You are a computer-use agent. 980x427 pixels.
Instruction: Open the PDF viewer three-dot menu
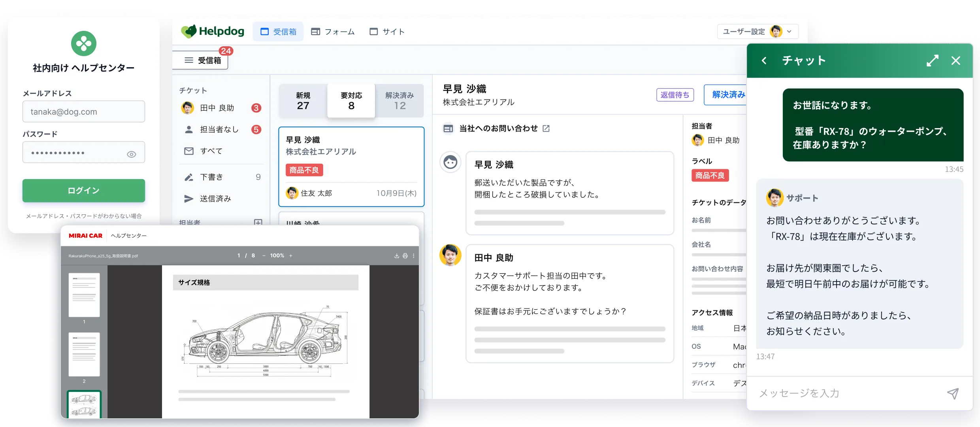(x=414, y=256)
